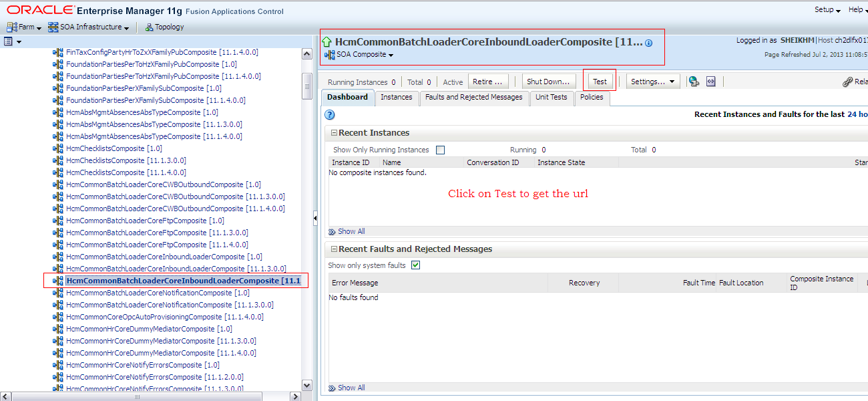Screen dimensions: 868x401
Task: Click the green up-arrow icon beside the composite name
Action: point(326,43)
